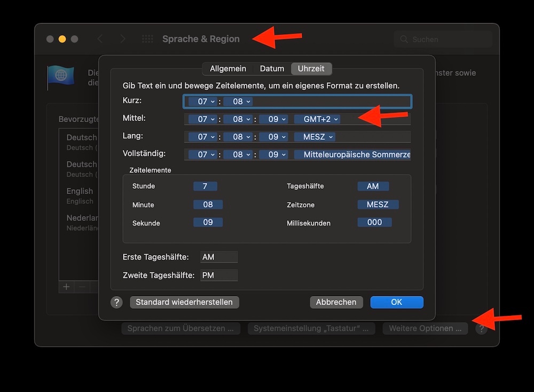Open Systemeinstellung Tastatur button

coord(311,329)
